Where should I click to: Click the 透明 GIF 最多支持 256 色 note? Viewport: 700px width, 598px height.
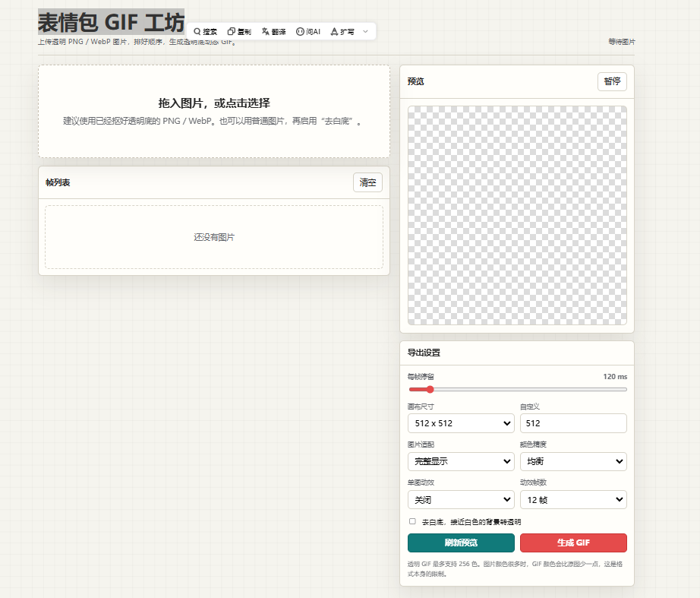pos(515,569)
